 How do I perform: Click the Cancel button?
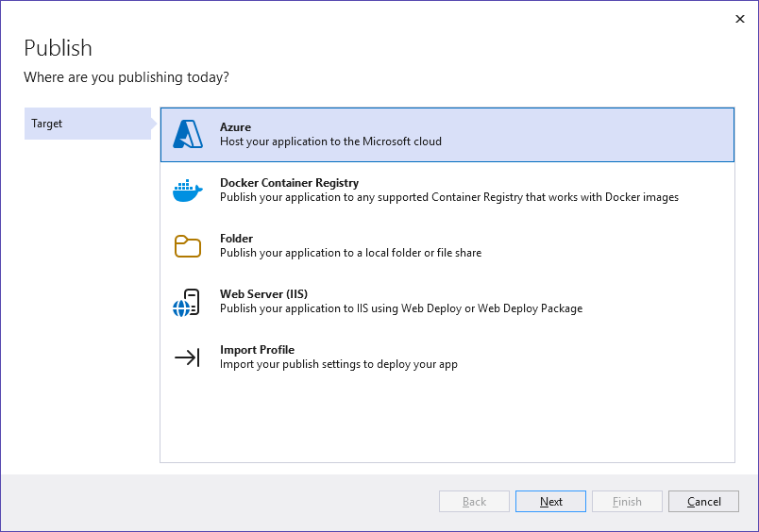(x=704, y=502)
